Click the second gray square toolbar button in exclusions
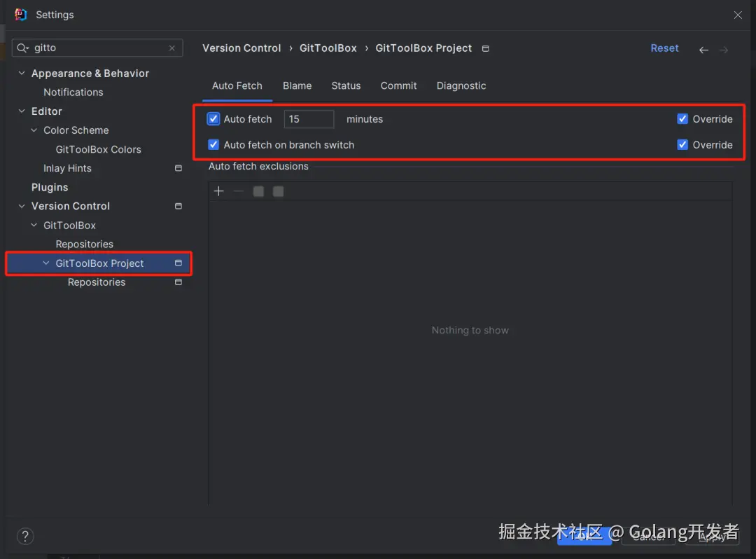756x559 pixels. click(x=278, y=191)
